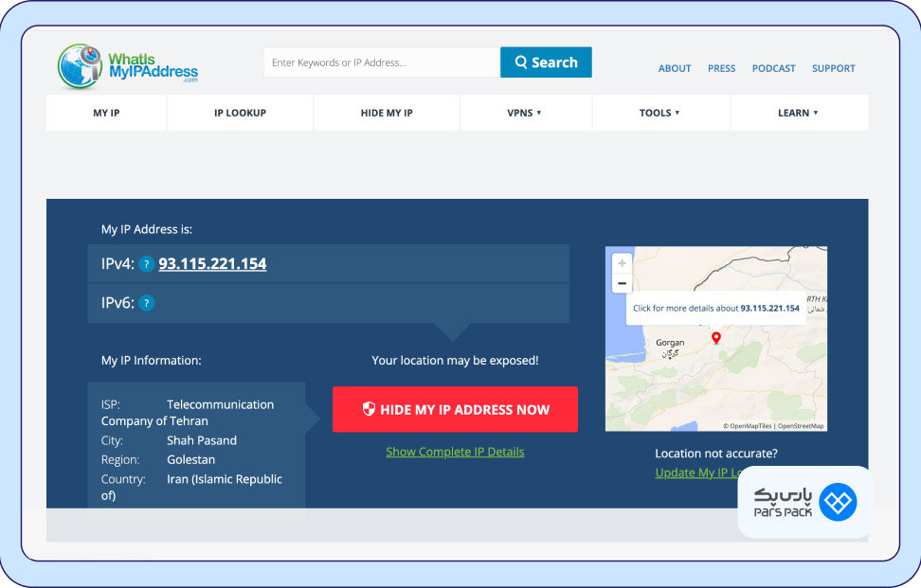
Task: Open the TOOLS dropdown menu
Action: point(660,113)
